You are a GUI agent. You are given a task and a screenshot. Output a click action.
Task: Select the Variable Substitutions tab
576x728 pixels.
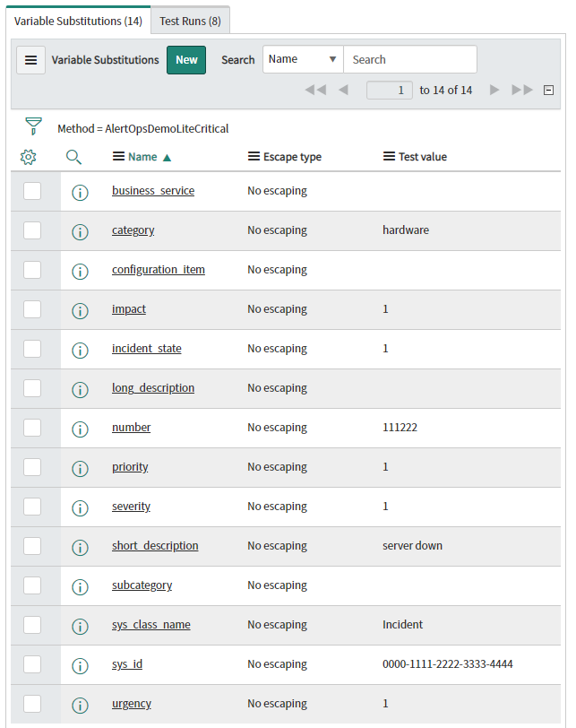click(78, 21)
